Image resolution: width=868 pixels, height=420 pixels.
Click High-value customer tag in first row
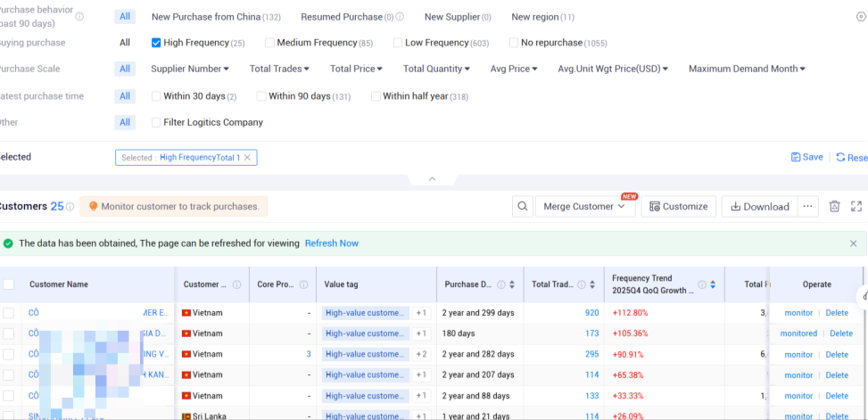click(x=366, y=313)
